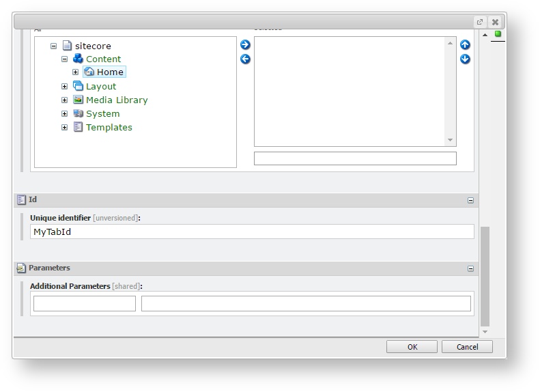
Task: Select the Layout tree item
Action: click(101, 86)
